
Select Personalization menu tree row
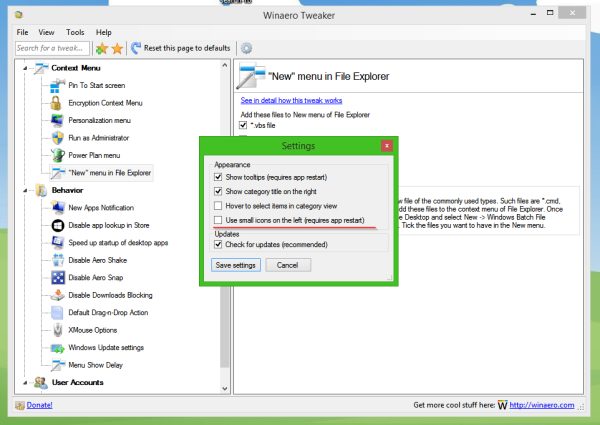point(99,120)
